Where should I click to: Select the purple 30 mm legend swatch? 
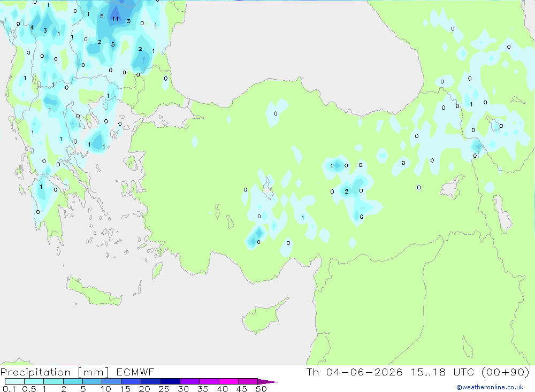point(189,381)
